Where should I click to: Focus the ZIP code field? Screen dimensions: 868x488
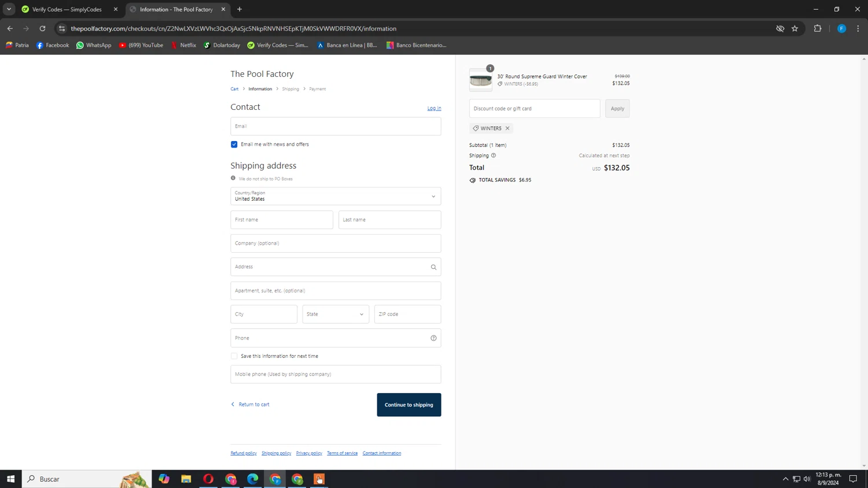coord(407,315)
